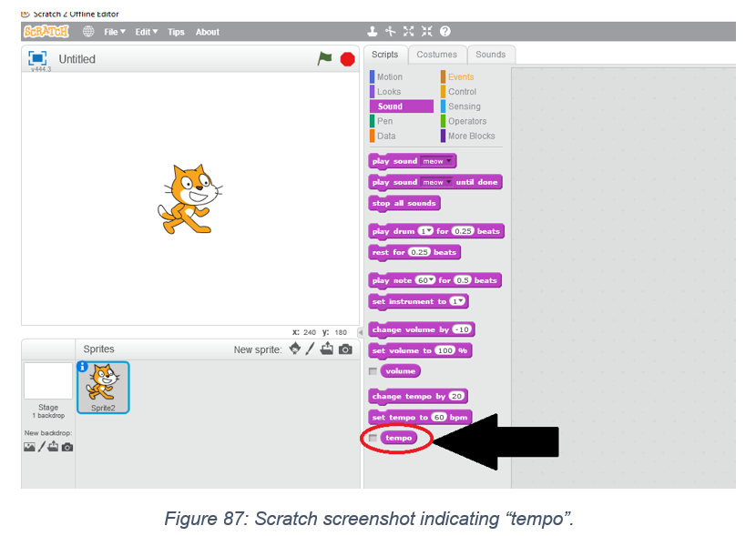Switch to the Costumes tab

point(437,55)
